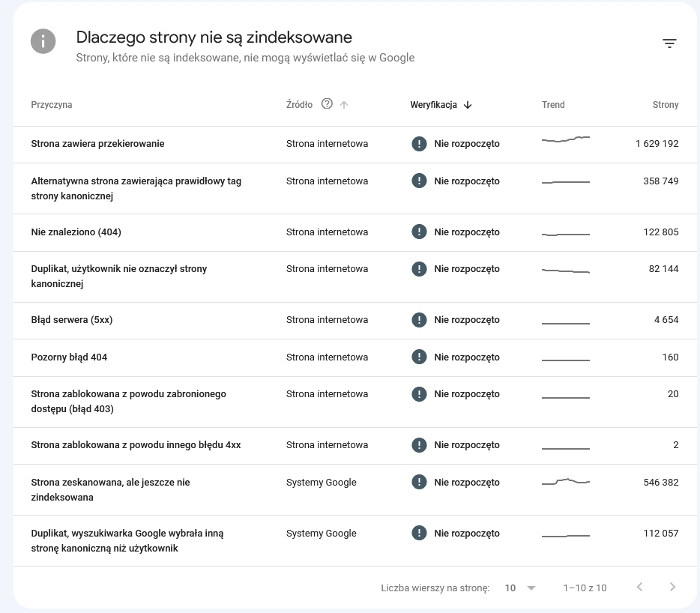Click trend sparkline for Strona zeskanowana row
The width and height of the screenshot is (700, 613).
[x=566, y=482]
